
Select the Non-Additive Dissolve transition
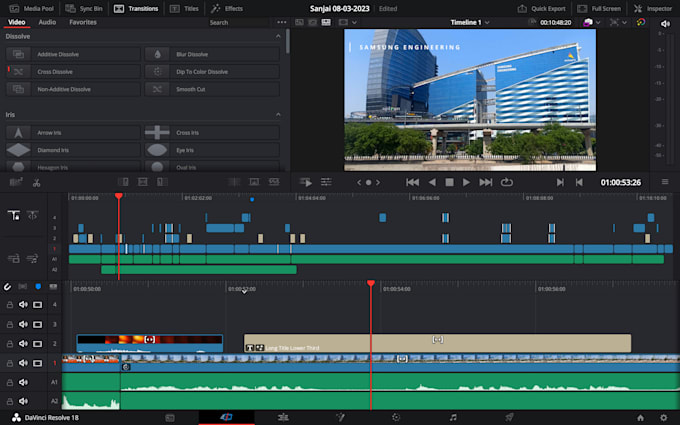[73, 89]
